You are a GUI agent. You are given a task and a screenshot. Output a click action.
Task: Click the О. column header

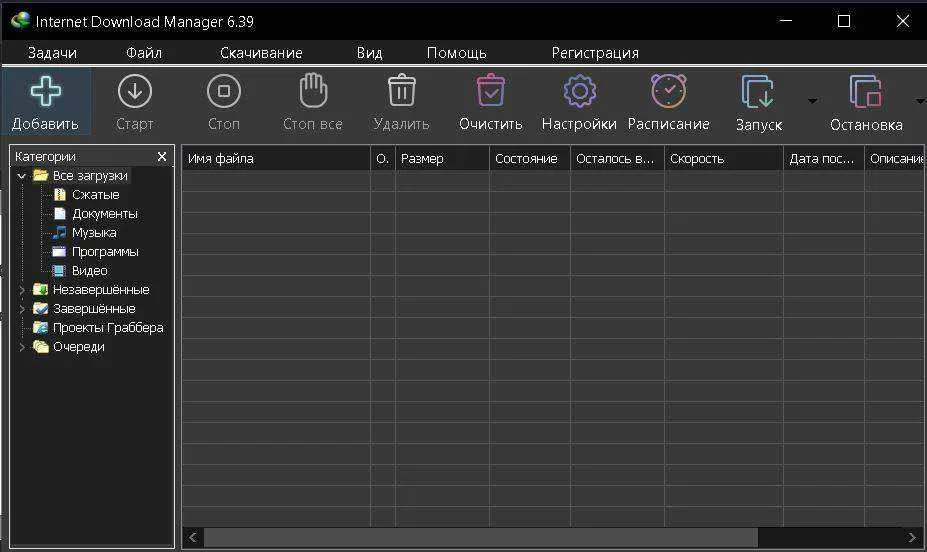coord(383,158)
